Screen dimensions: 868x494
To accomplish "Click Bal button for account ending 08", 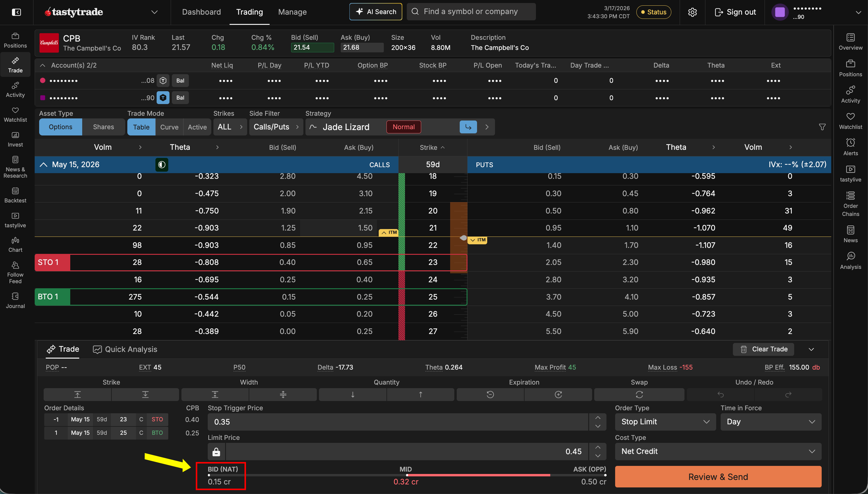I will pos(180,80).
